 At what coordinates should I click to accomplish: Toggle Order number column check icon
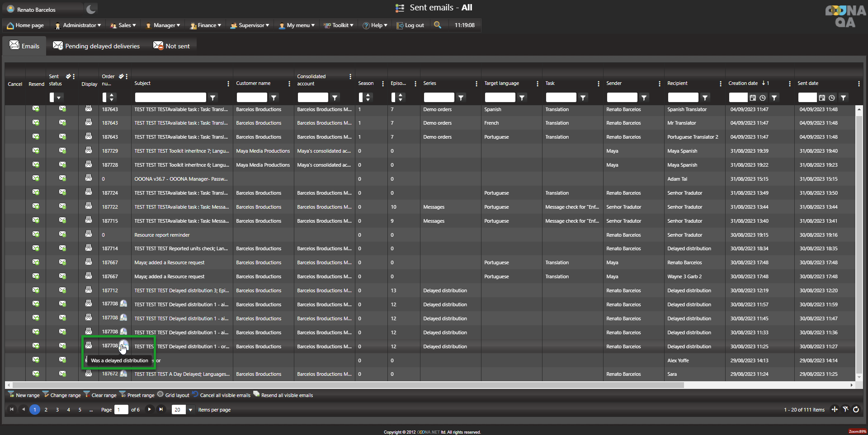[121, 76]
